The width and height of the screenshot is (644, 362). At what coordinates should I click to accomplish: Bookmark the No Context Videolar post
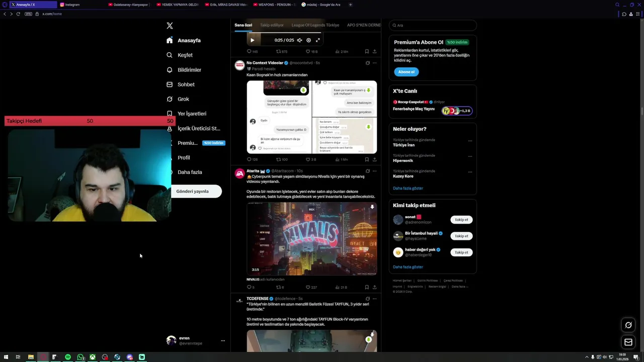click(367, 159)
